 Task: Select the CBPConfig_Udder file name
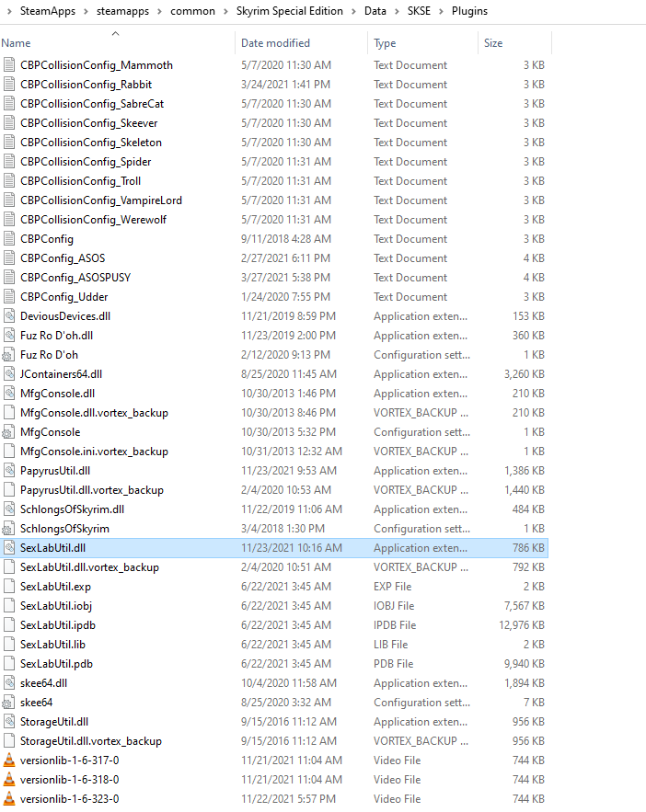pyautogui.click(x=64, y=297)
